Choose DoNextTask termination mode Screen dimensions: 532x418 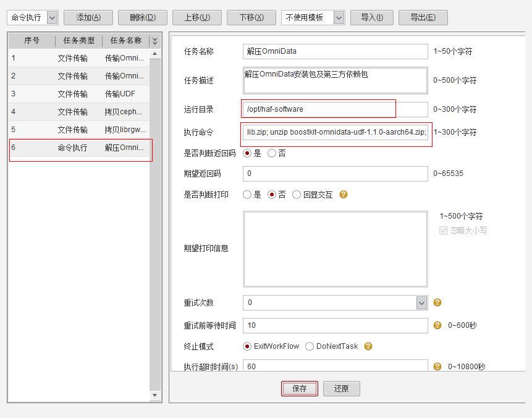click(x=309, y=346)
